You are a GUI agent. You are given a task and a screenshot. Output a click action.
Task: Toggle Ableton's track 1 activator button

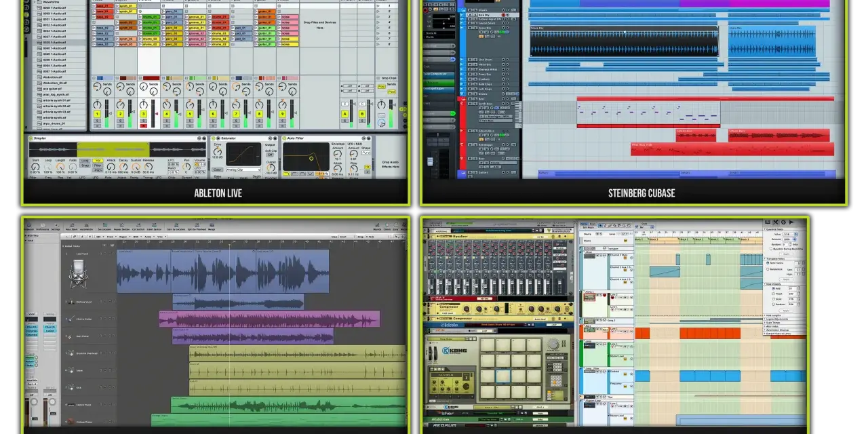tap(97, 114)
